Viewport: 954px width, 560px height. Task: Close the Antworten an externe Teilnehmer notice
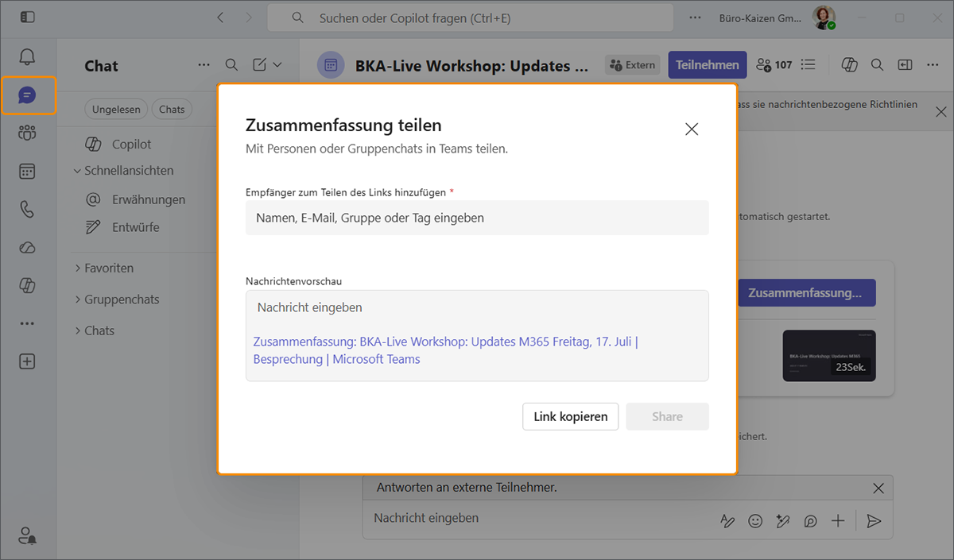pos(878,488)
